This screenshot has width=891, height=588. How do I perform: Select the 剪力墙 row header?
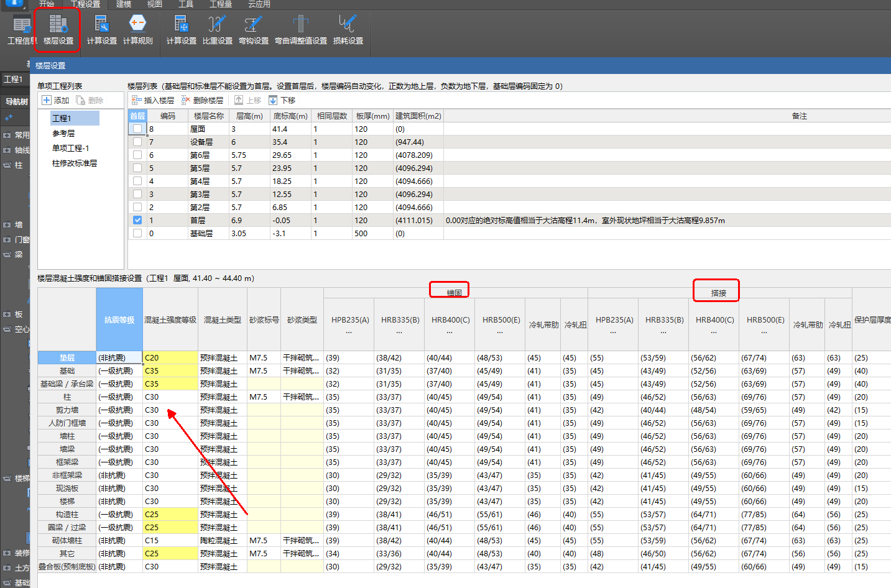click(x=67, y=410)
